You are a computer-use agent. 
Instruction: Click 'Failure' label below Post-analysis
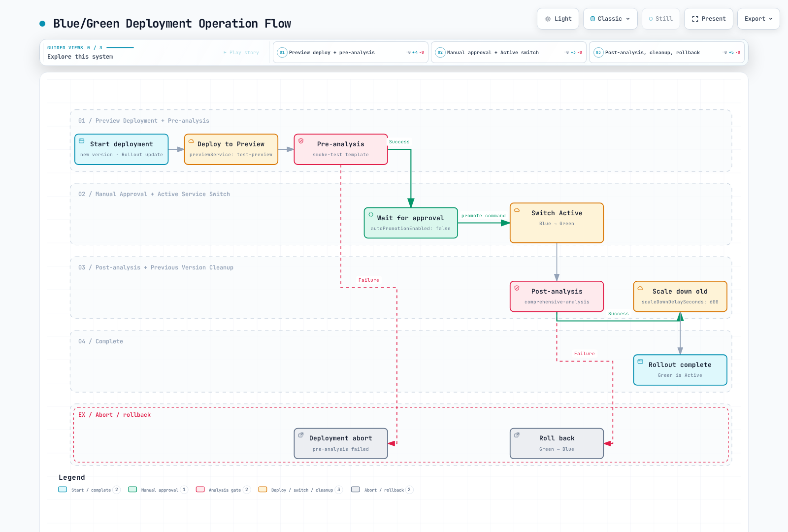(584, 354)
